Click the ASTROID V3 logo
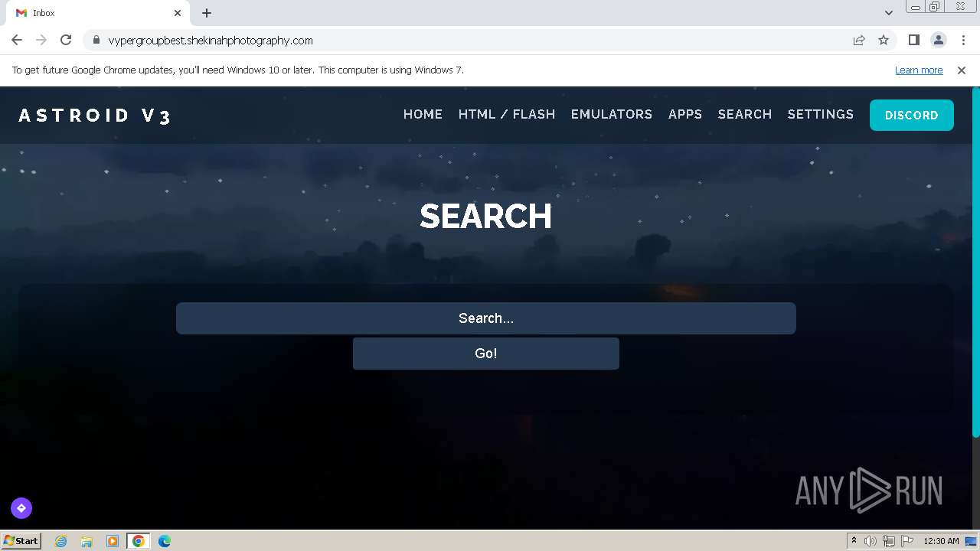This screenshot has height=551, width=980. 95,116
